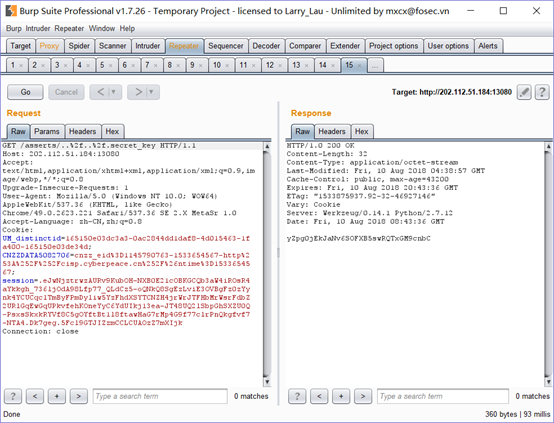Click the secret key value in response body
This screenshot has height=423, width=554.
coord(359,239)
